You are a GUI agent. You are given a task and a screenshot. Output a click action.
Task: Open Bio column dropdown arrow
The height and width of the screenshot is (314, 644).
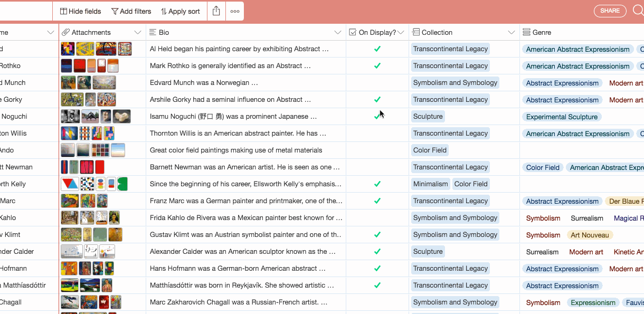(338, 32)
